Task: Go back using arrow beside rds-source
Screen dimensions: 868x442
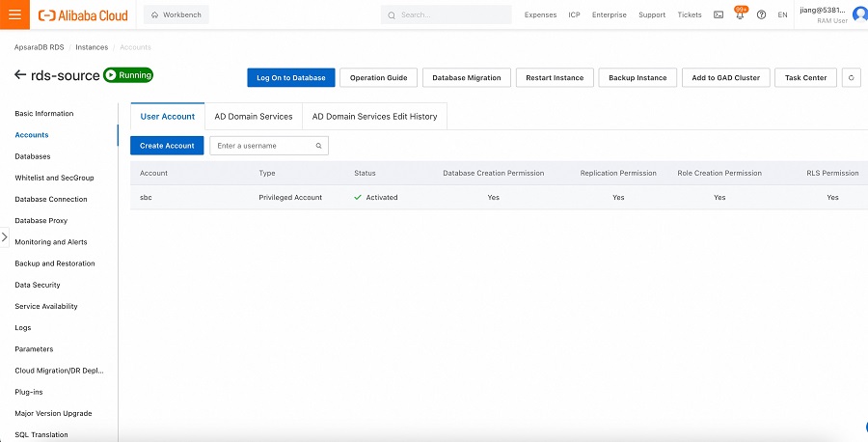Action: (x=20, y=75)
